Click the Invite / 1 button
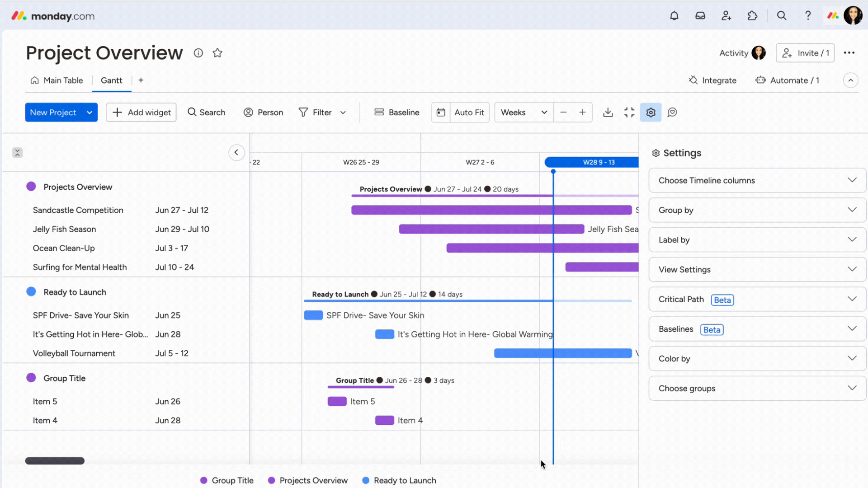The height and width of the screenshot is (488, 868). point(805,53)
